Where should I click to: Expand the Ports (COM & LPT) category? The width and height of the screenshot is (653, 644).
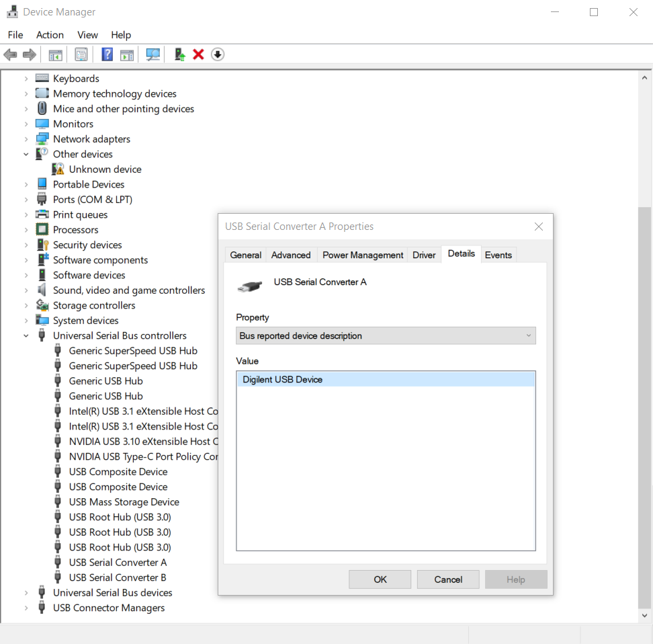click(26, 200)
